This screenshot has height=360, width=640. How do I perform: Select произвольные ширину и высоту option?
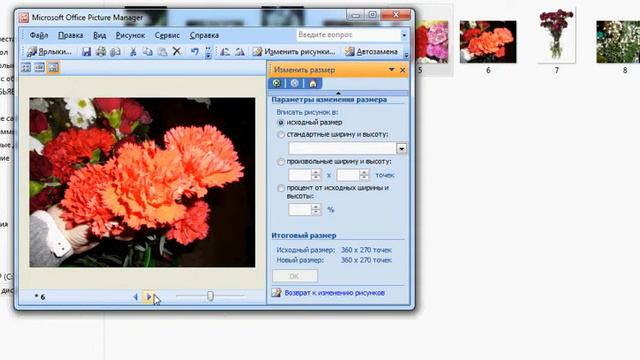[x=280, y=162]
